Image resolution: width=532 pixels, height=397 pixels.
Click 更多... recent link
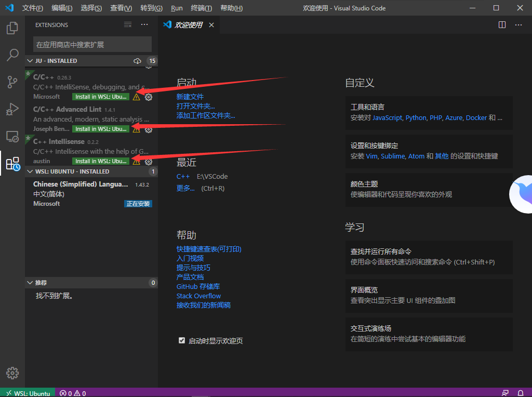(x=185, y=188)
